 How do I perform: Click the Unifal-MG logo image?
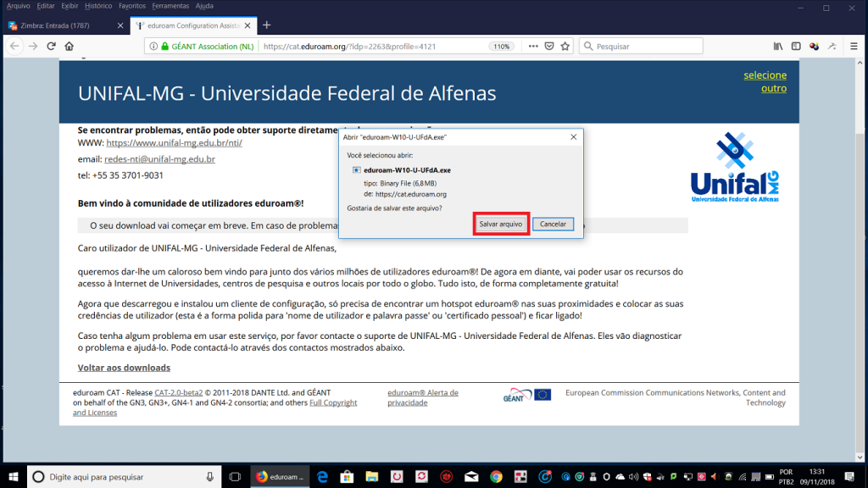735,167
